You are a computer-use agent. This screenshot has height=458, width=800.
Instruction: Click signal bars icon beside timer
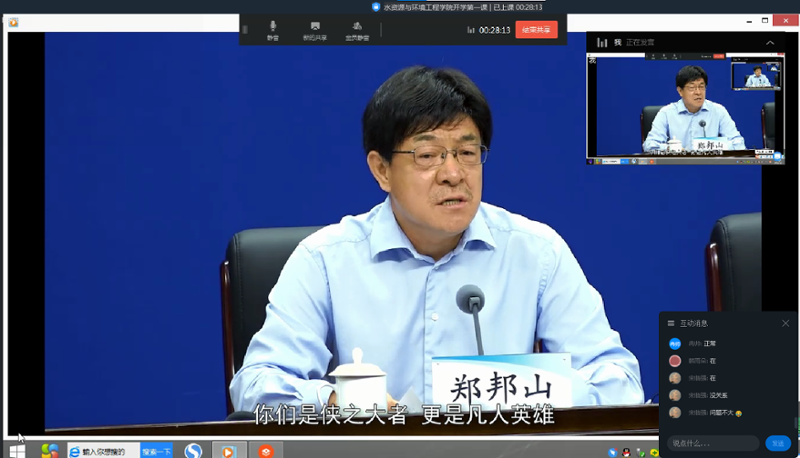tap(470, 30)
